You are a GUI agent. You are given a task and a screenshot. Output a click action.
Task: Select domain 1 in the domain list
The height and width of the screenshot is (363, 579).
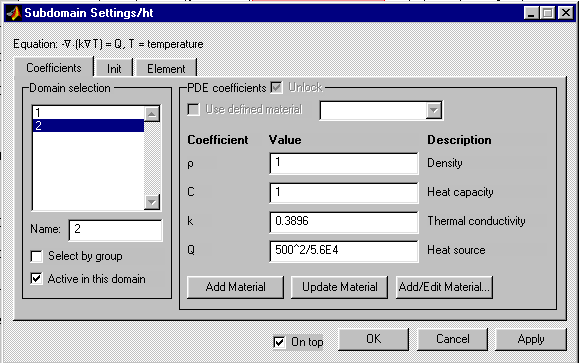[x=88, y=113]
